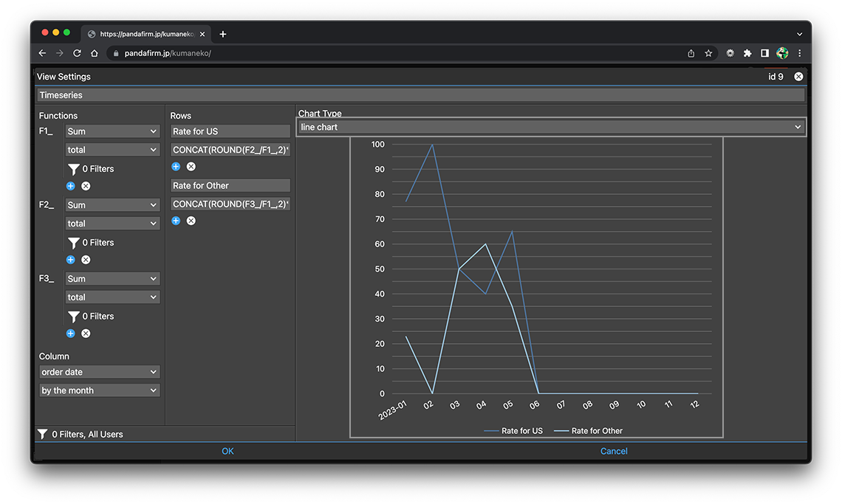Click the F3_ filter funnel icon
The height and width of the screenshot is (504, 842).
coord(73,317)
